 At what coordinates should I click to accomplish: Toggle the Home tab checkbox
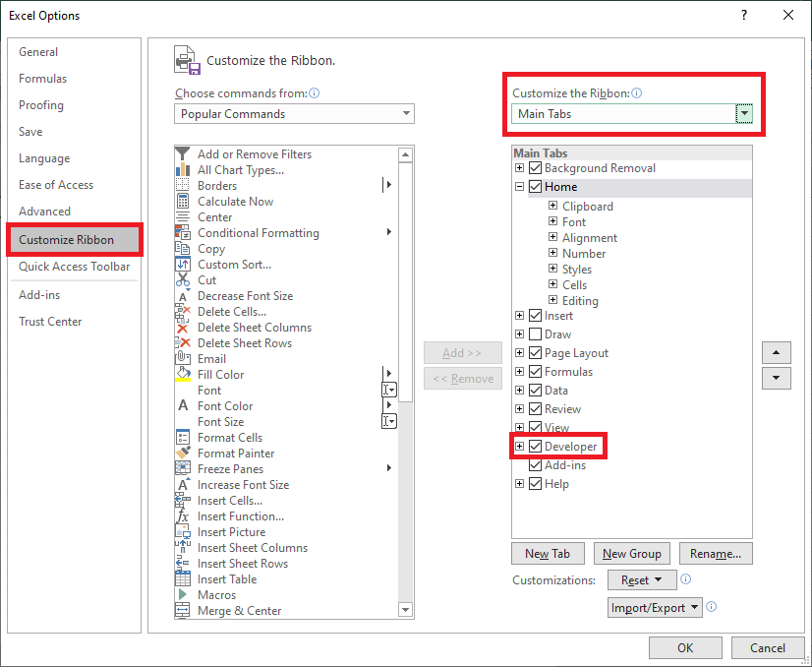coord(536,187)
